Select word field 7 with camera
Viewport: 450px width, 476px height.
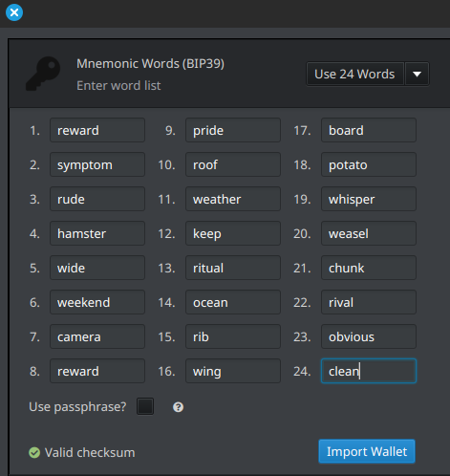[97, 336]
